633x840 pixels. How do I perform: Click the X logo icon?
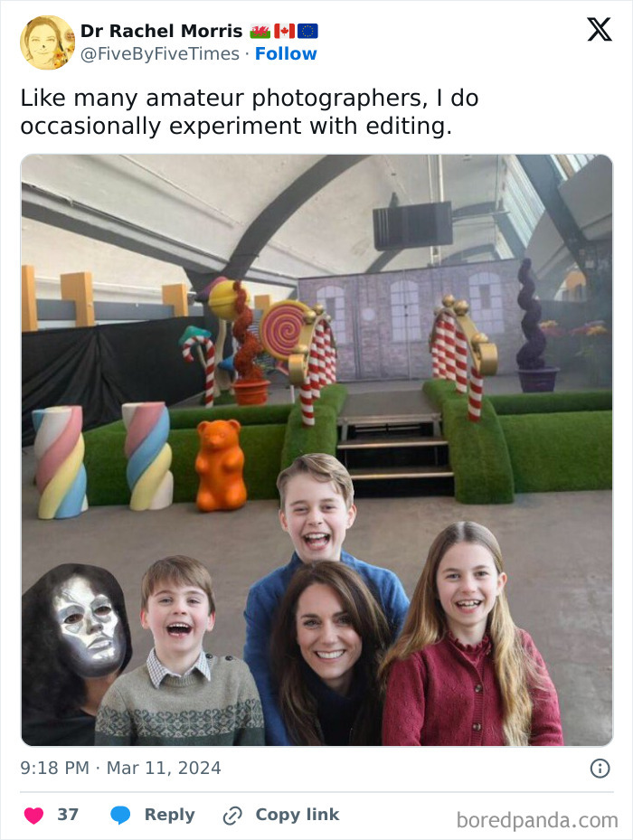click(x=600, y=30)
